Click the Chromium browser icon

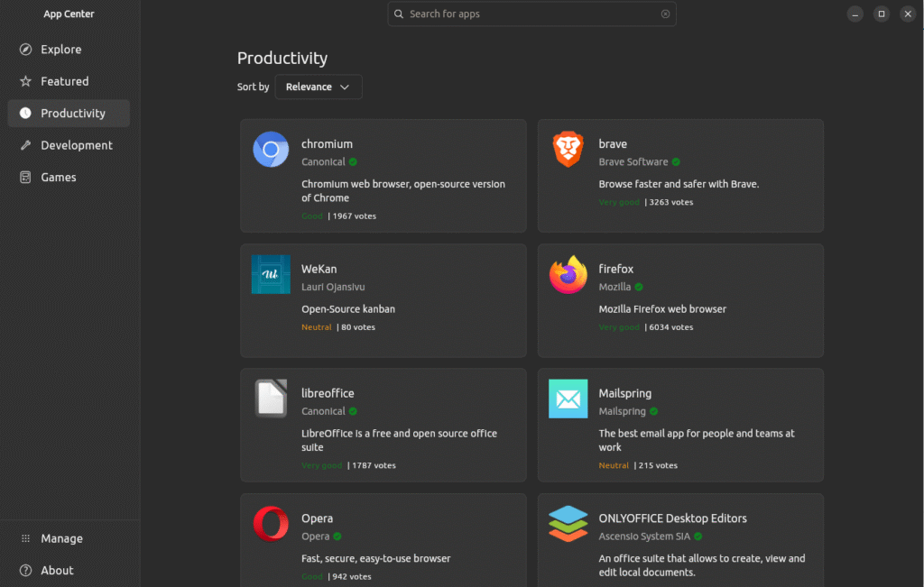[x=270, y=150]
